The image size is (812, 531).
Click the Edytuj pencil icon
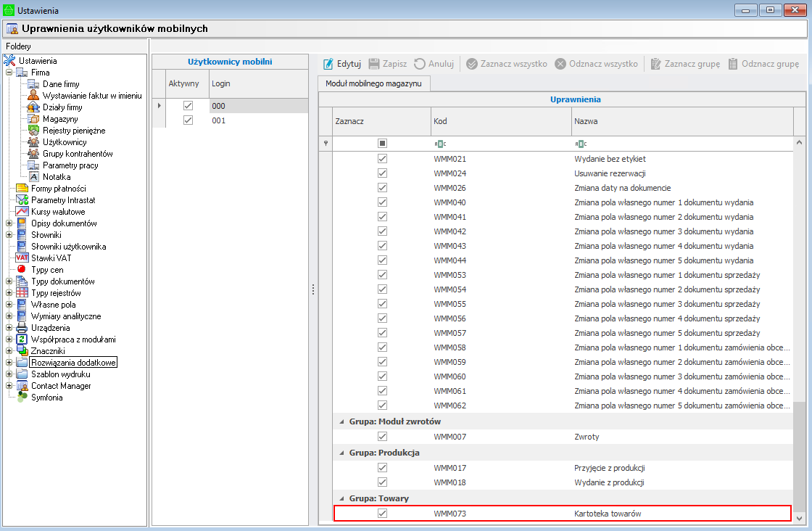point(328,64)
